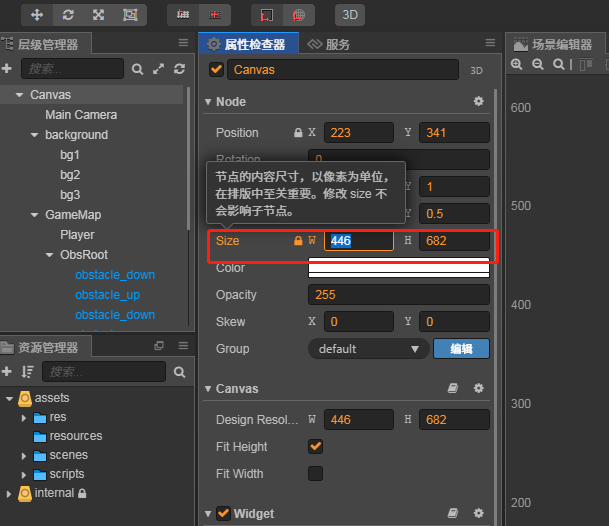This screenshot has height=526, width=609.
Task: Zoom out the scene editor
Action: [x=538, y=64]
